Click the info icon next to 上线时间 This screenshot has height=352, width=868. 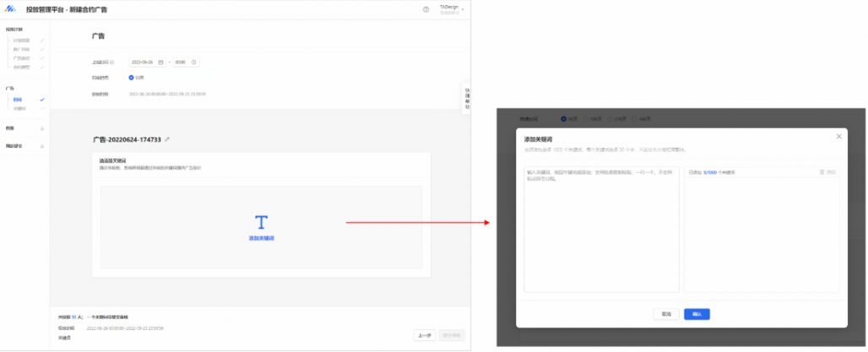[x=112, y=62]
